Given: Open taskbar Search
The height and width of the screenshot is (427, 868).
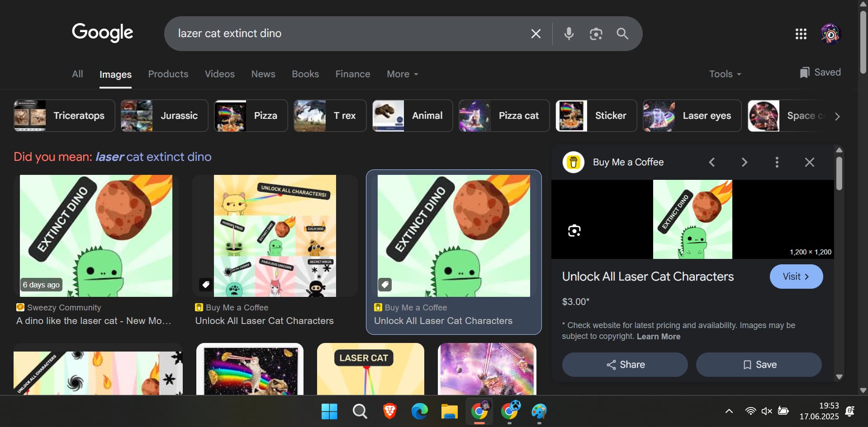Looking at the screenshot, I should click(x=360, y=411).
